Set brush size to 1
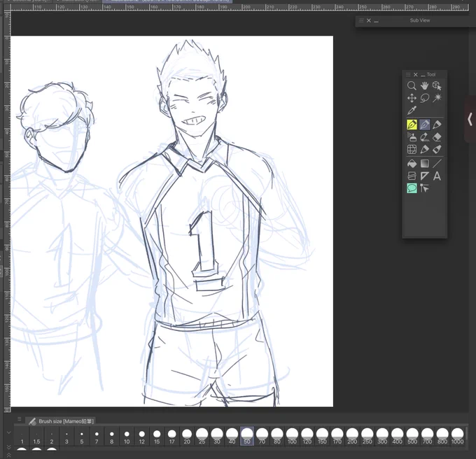Screen dimensions: 476x459 [22, 436]
